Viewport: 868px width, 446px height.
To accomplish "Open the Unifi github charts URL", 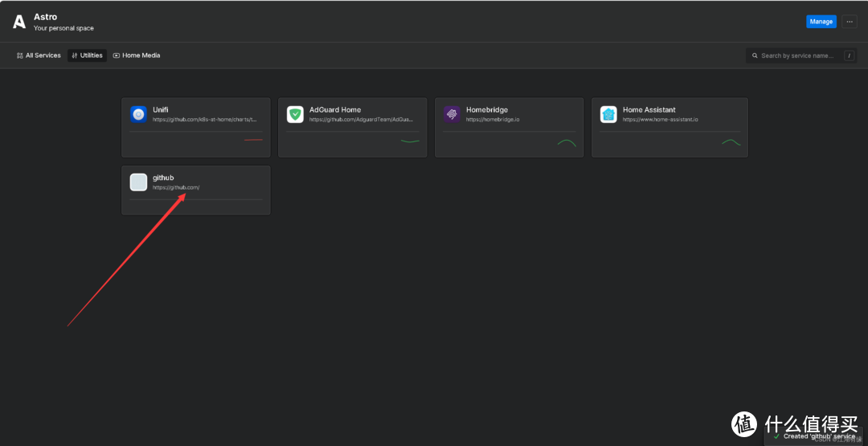I will tap(205, 119).
